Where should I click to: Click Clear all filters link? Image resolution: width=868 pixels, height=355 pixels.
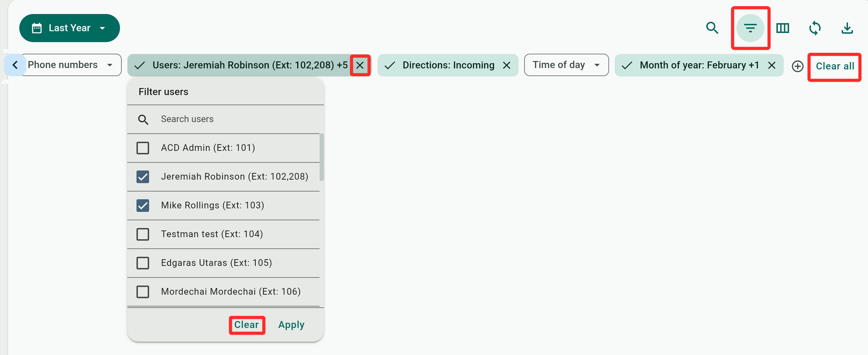[x=835, y=66]
